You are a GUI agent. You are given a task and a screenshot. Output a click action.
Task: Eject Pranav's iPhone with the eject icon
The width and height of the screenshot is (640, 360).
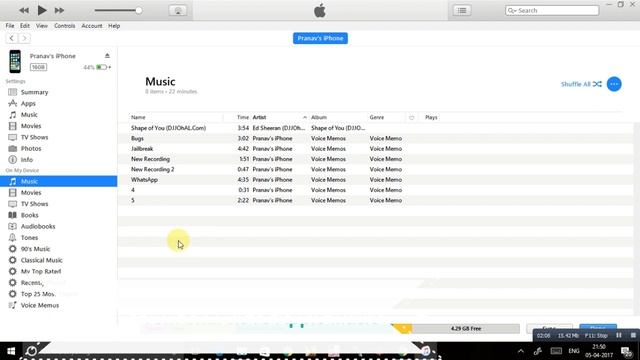pyautogui.click(x=107, y=56)
